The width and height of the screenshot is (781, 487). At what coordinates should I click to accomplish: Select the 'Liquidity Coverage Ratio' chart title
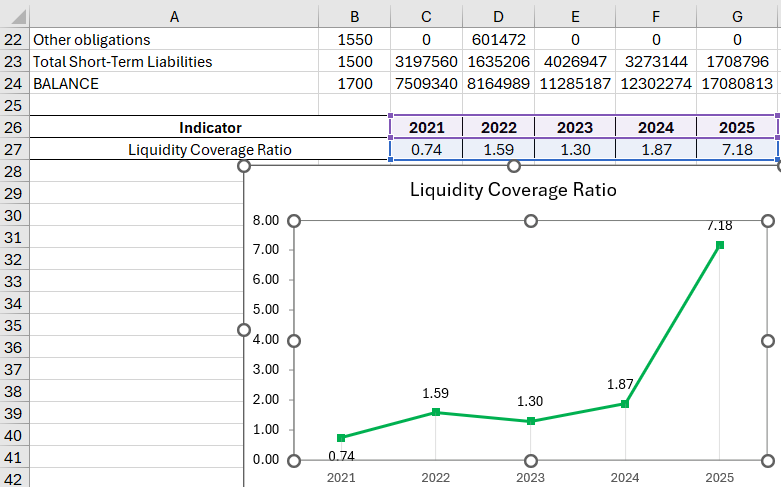click(513, 189)
